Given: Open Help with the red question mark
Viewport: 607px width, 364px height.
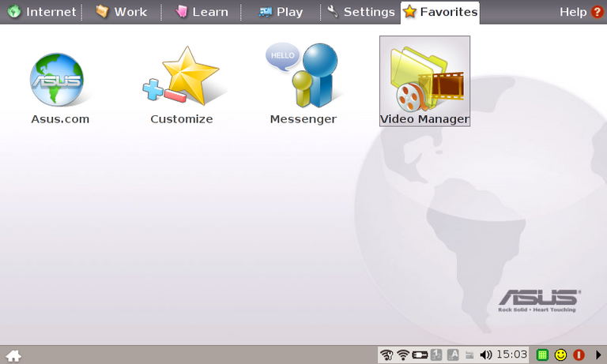Looking at the screenshot, I should tap(582, 12).
